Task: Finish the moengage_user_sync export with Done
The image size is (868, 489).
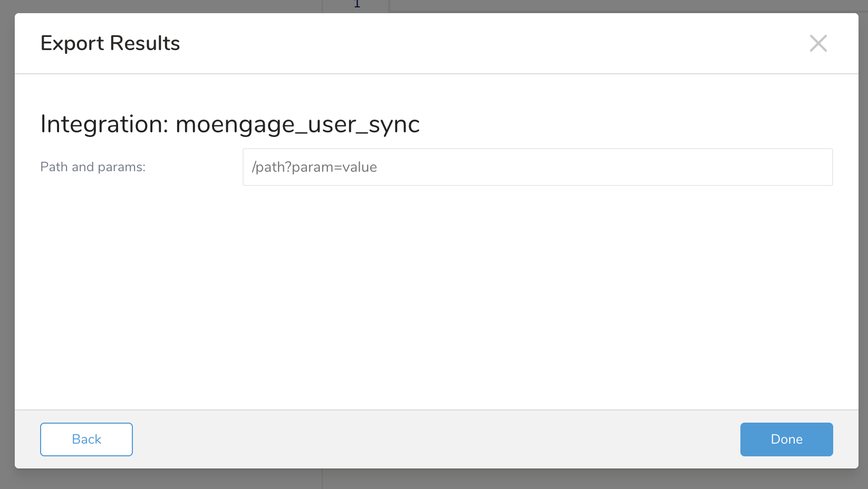Action: click(786, 439)
